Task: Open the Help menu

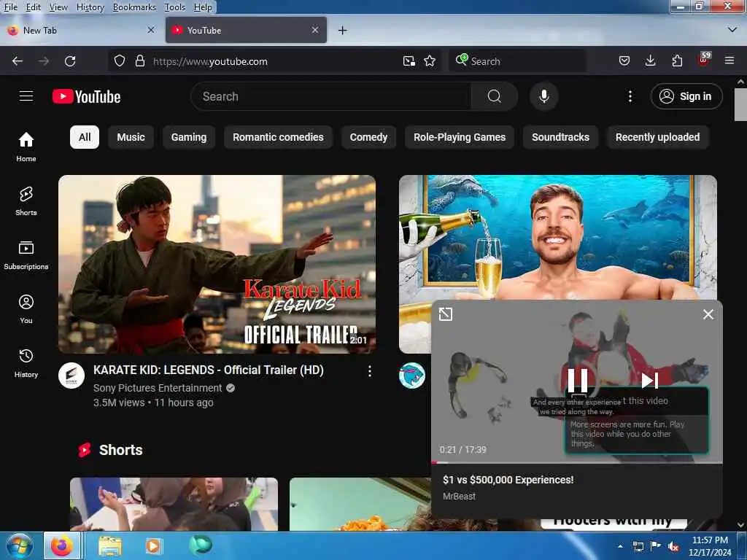Action: [x=203, y=7]
